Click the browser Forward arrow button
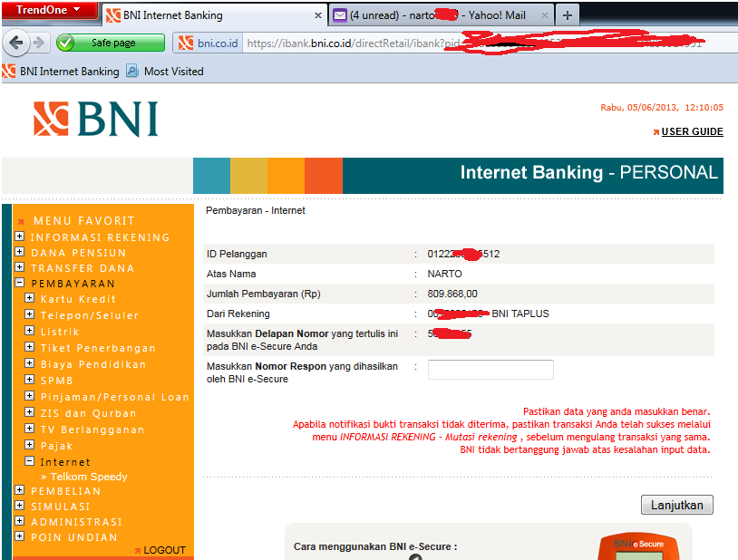738x560 pixels. (39, 43)
